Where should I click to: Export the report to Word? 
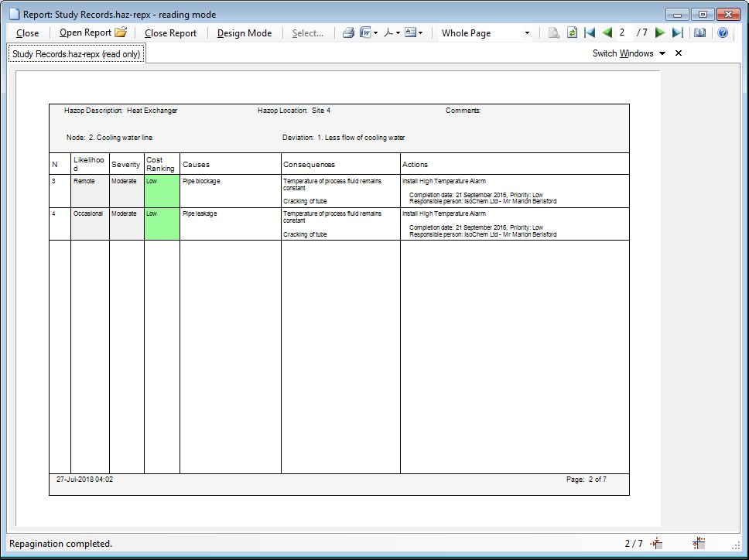click(364, 32)
